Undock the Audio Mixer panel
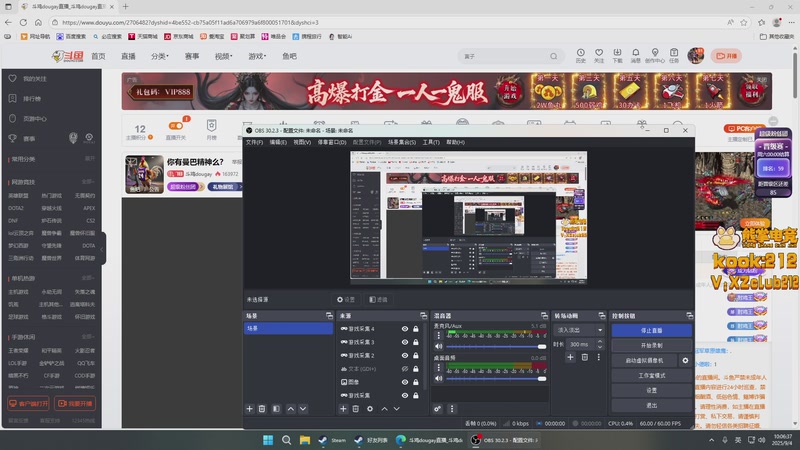Image resolution: width=800 pixels, height=450 pixels. (x=544, y=316)
